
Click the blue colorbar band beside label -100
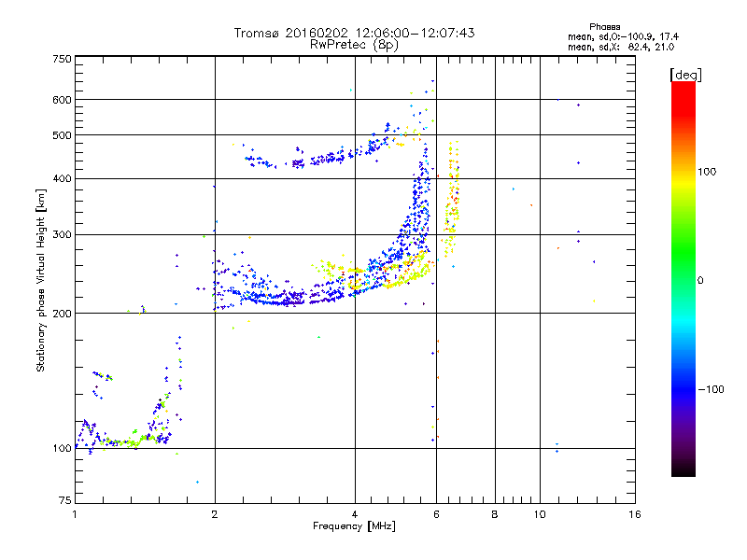click(x=684, y=389)
